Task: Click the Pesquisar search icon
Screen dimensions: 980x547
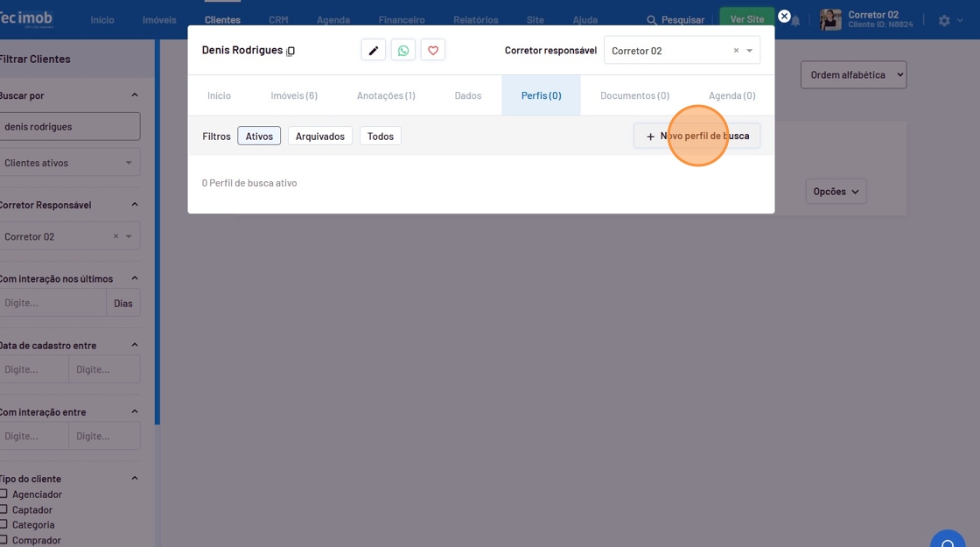Action: [x=652, y=20]
